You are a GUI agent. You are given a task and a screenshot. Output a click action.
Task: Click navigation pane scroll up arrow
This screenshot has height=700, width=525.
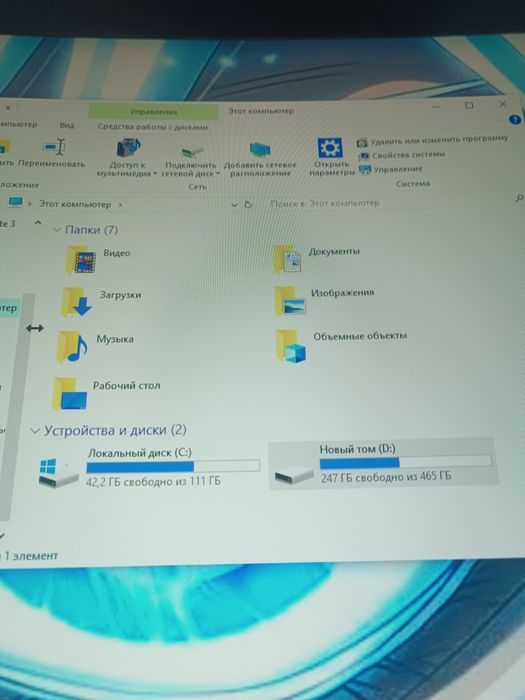click(38, 222)
